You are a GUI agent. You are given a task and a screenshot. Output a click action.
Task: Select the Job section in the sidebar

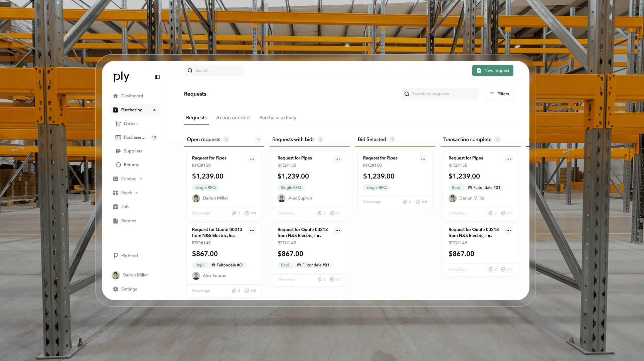click(x=125, y=207)
